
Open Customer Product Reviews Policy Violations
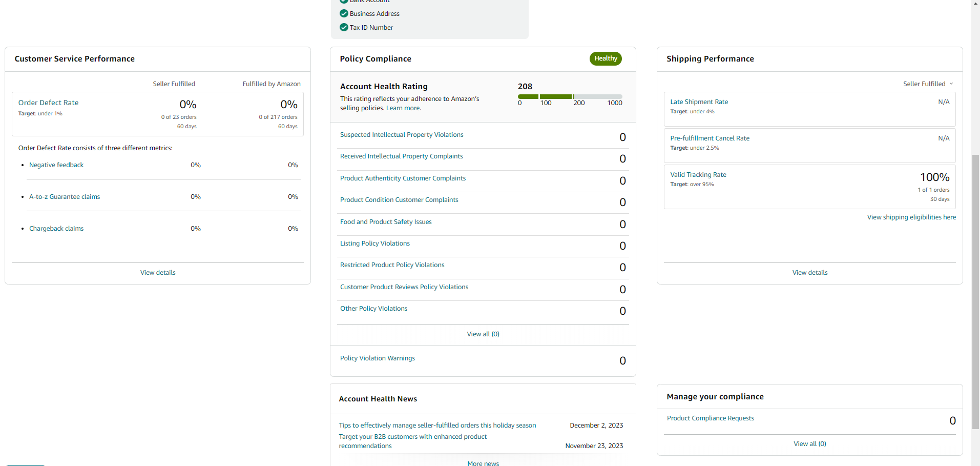[404, 287]
